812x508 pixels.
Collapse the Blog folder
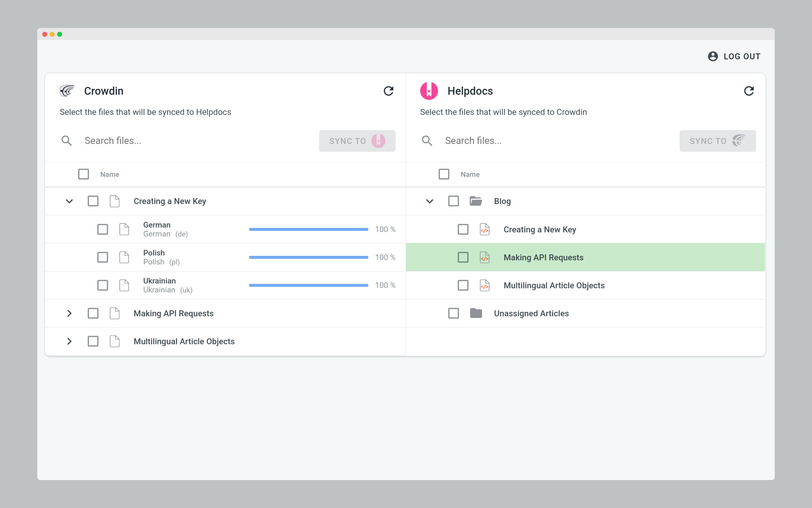click(430, 201)
